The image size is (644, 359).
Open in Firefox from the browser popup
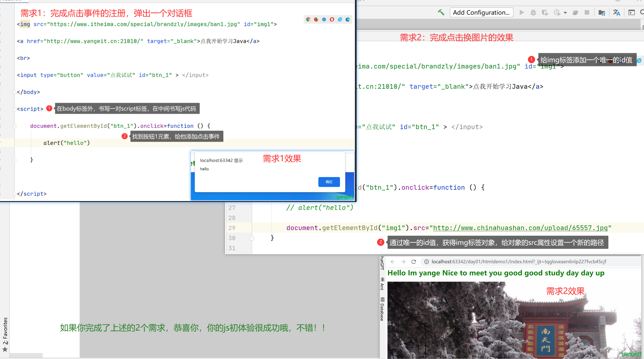(316, 19)
